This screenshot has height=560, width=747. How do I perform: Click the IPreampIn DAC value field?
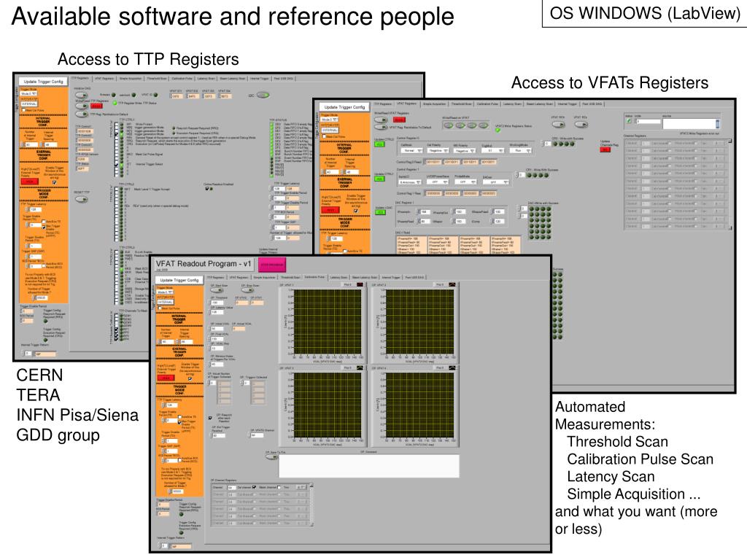[425, 212]
